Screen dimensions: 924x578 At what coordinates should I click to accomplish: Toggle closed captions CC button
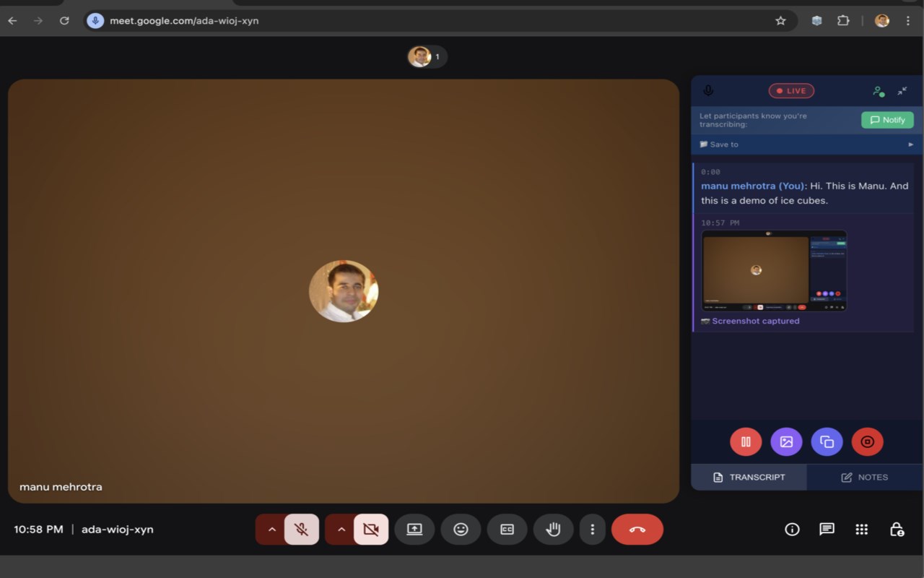507,530
